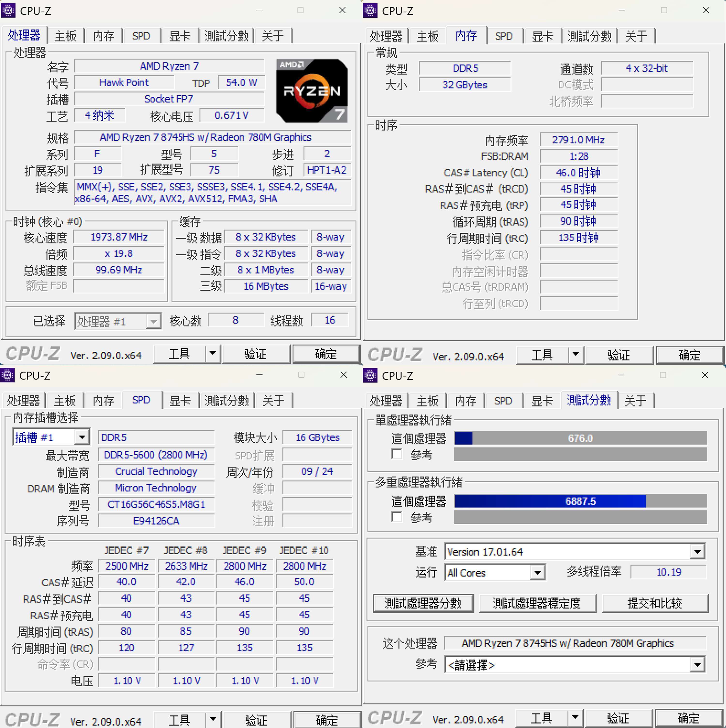Click the 多线程倍率 value 10.19
The height and width of the screenshot is (728, 726).
coord(668,572)
